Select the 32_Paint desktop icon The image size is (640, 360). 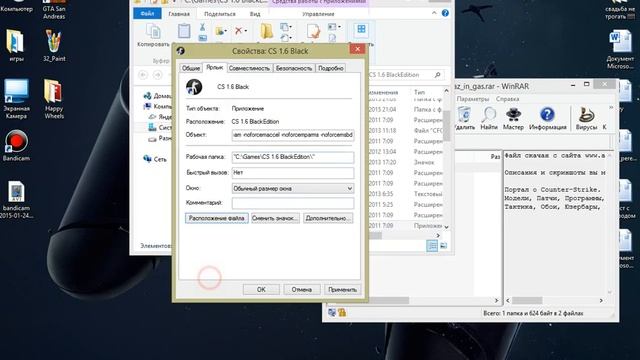(54, 46)
